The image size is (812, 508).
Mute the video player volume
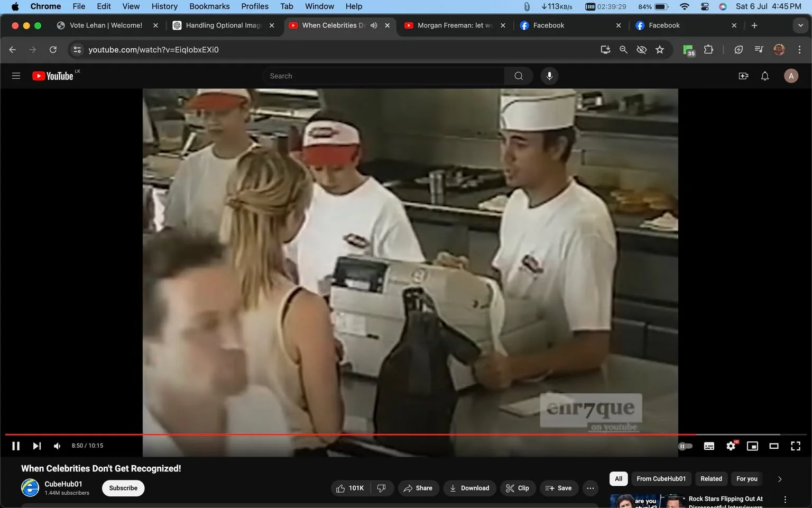[57, 446]
